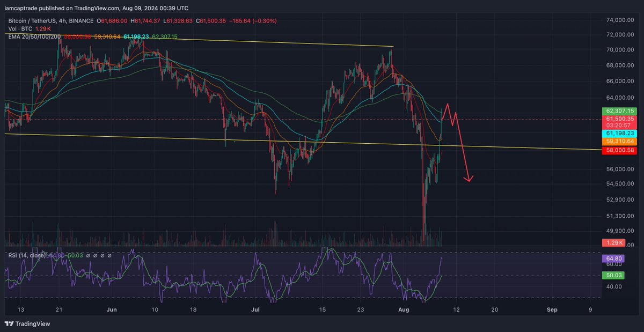The height and width of the screenshot is (332, 644).
Task: Select Aug on the time axis
Action: pyautogui.click(x=403, y=310)
